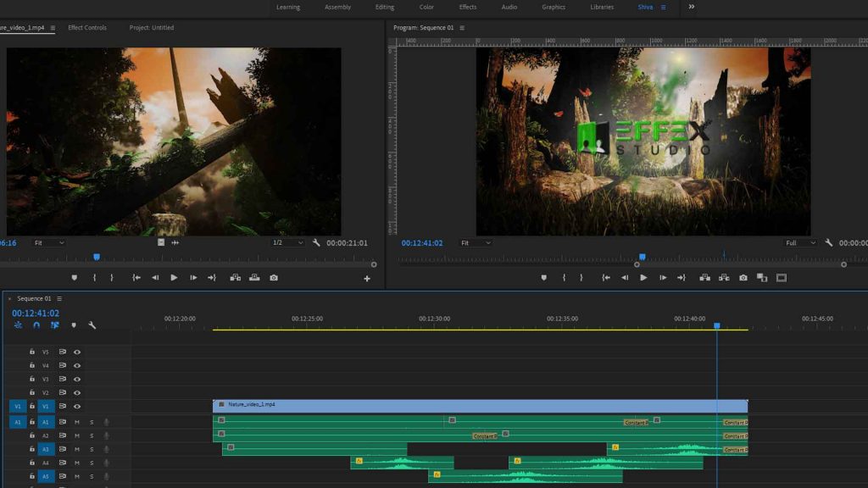Viewport: 868px width, 488px height.
Task: Solo audio track A5
Action: [x=92, y=476]
